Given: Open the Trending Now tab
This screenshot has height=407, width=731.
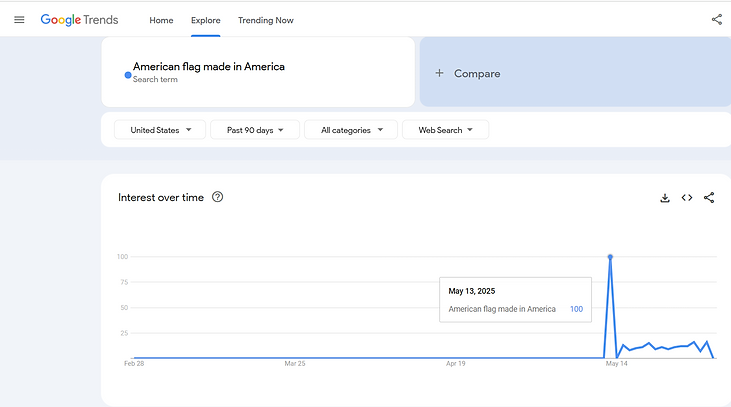Looking at the screenshot, I should tap(266, 21).
